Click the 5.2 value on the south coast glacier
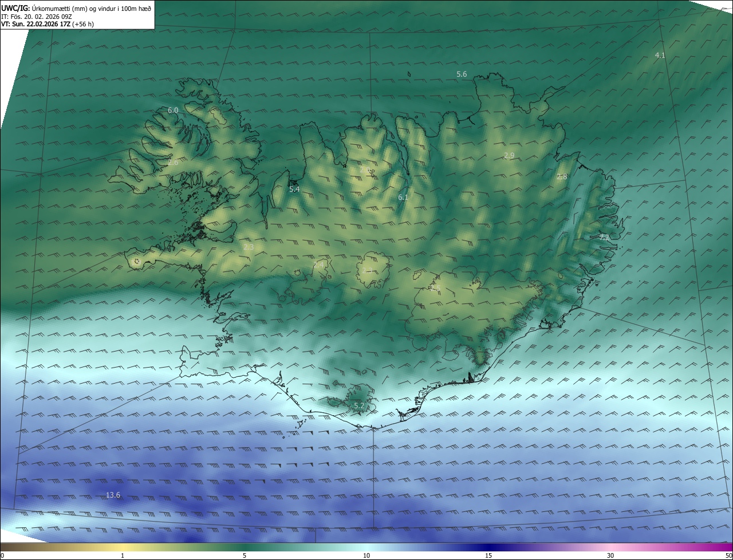Image resolution: width=733 pixels, height=560 pixels. pyautogui.click(x=359, y=405)
